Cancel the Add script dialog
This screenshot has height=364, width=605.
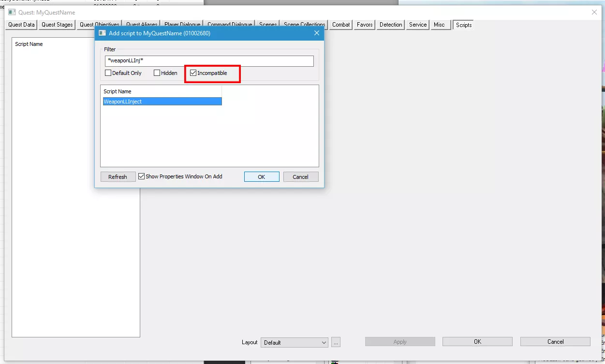(x=300, y=177)
